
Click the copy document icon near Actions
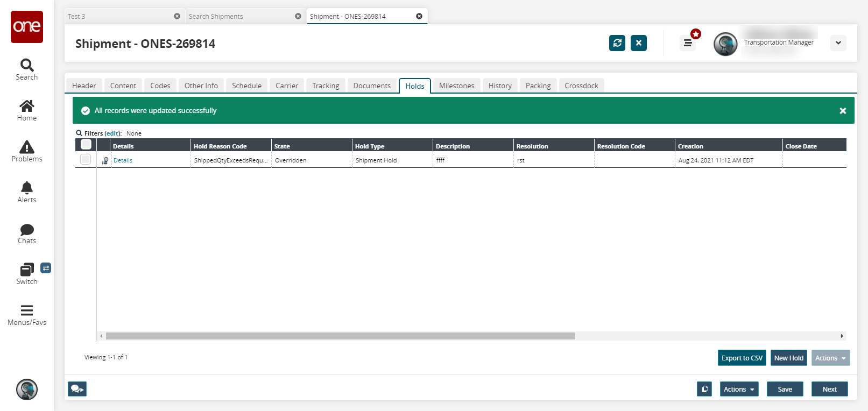pos(704,389)
